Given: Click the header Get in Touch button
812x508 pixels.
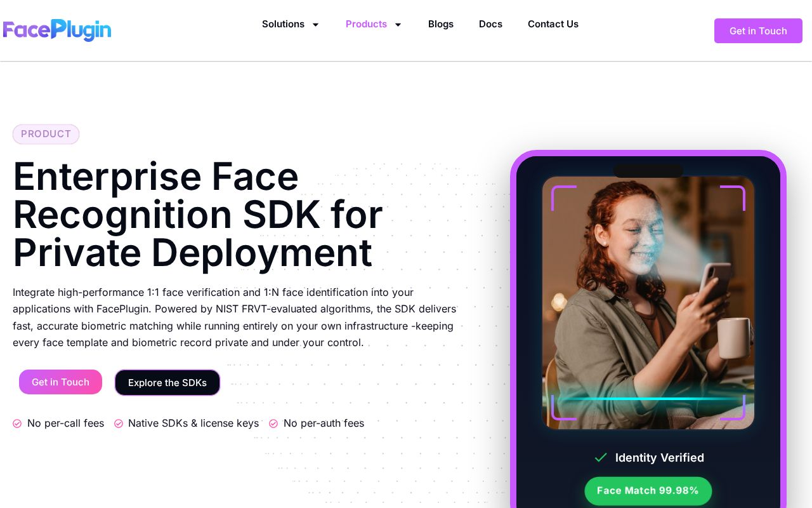Looking at the screenshot, I should [758, 30].
